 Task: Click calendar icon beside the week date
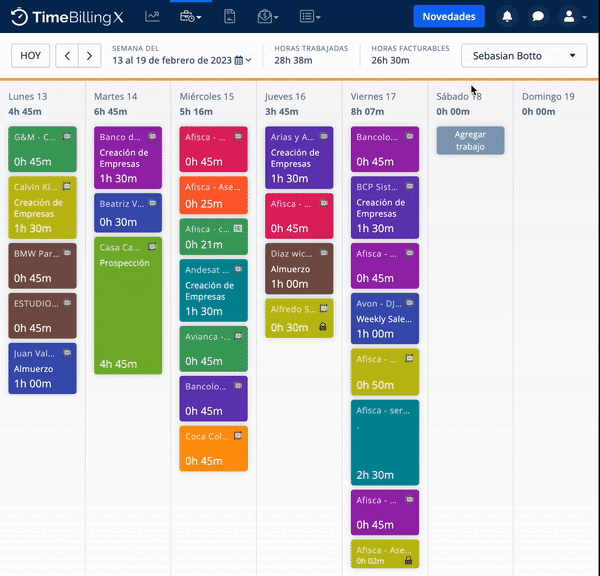(239, 60)
